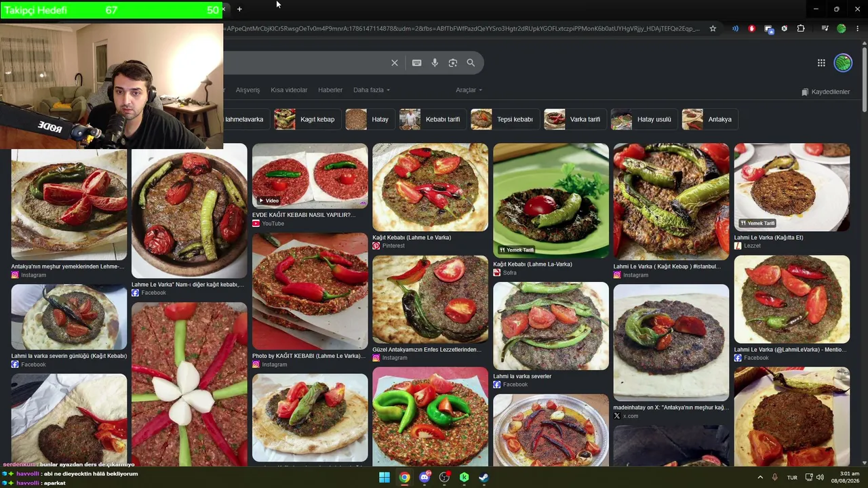Open the Kaydedilenler saved items
868x488 pixels.
click(825, 91)
